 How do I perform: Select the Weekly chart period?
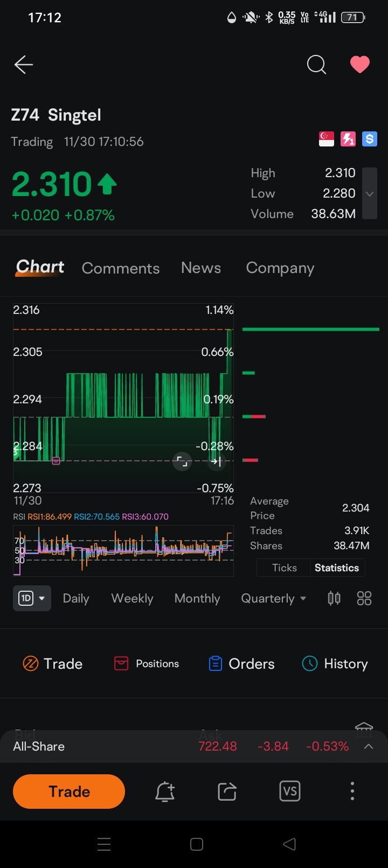click(132, 598)
